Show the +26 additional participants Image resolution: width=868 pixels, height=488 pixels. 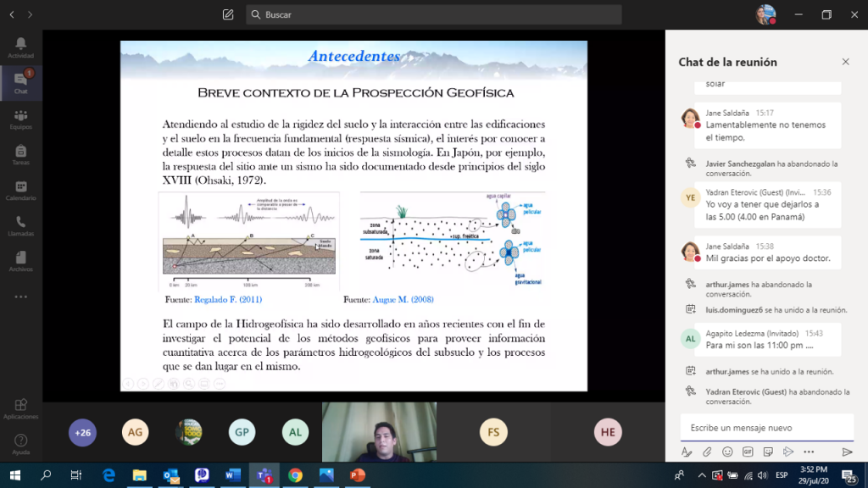point(82,432)
